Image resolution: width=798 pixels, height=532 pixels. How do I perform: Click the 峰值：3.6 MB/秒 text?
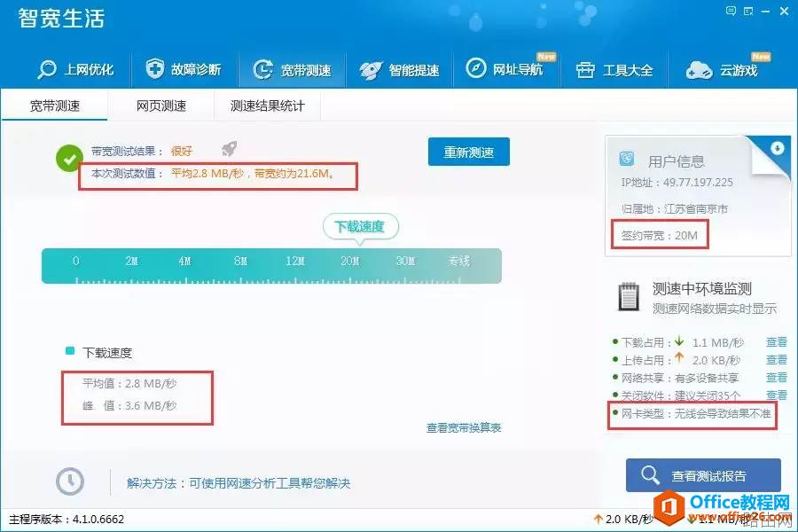click(x=129, y=406)
